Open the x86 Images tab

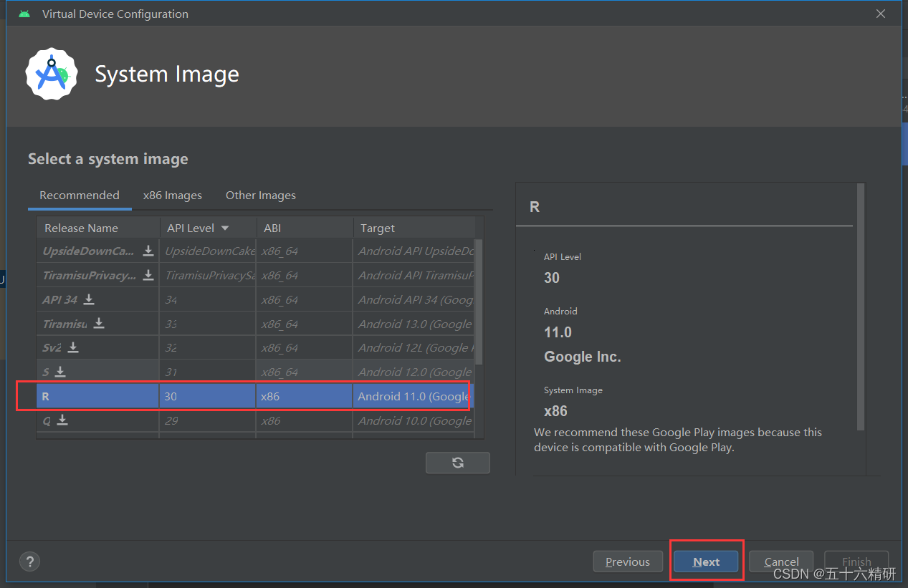click(x=173, y=195)
